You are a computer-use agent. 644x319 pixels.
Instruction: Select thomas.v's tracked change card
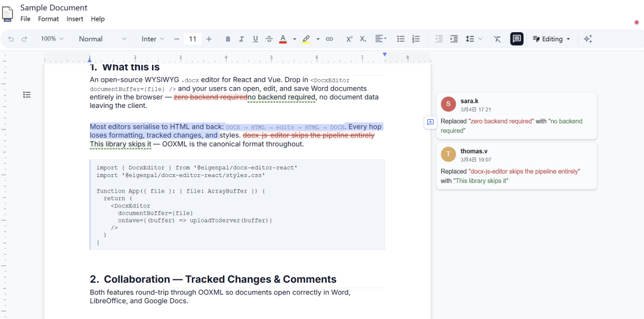click(516, 166)
